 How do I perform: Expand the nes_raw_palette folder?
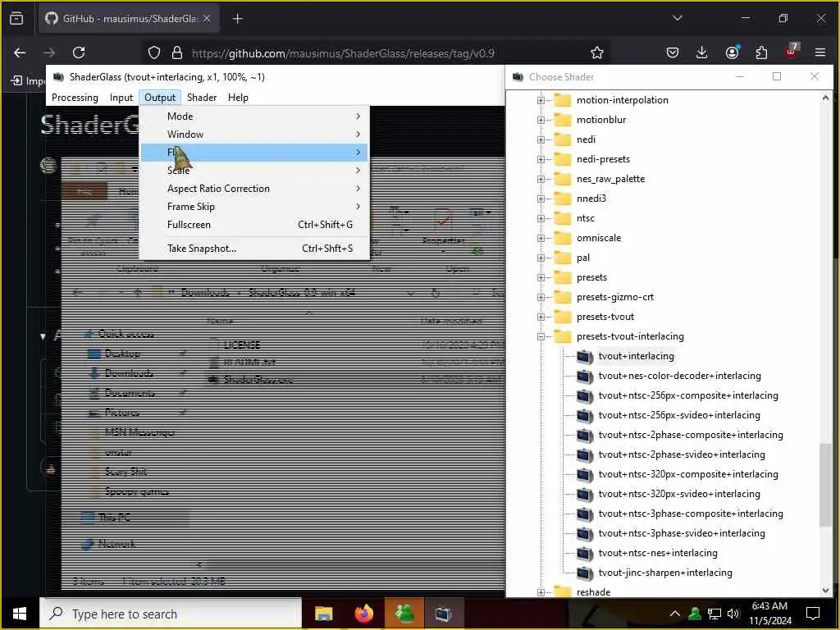541,179
